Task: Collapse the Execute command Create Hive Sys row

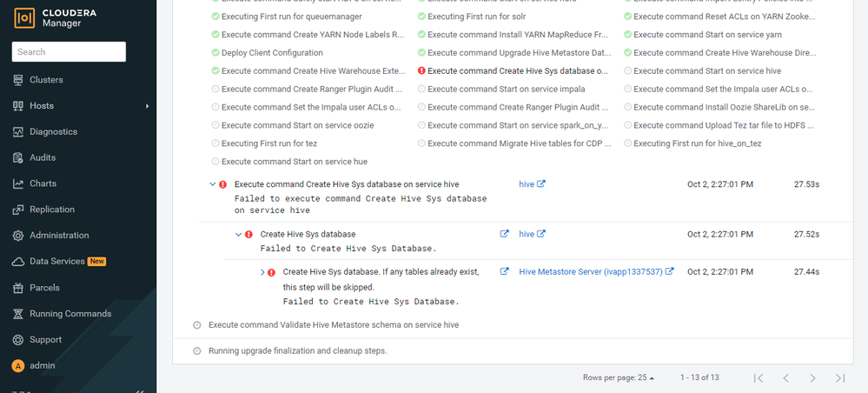Action: 213,184
